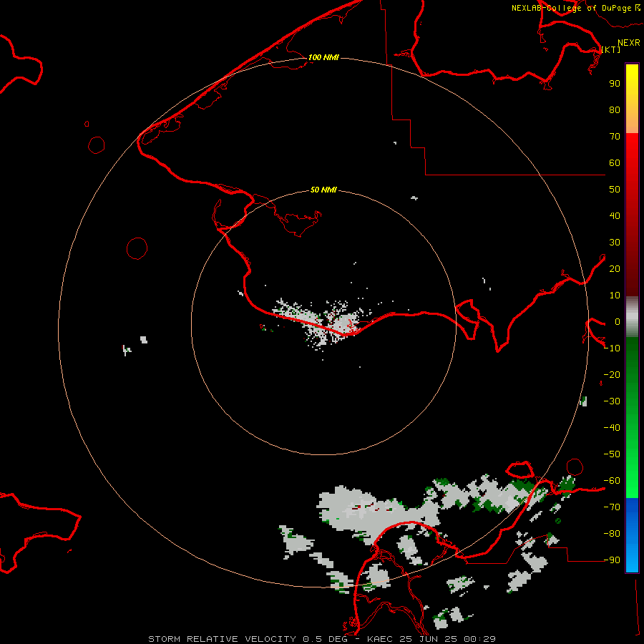Click the yellow segment of the color bar
644x644 pixels.
(x=632, y=99)
